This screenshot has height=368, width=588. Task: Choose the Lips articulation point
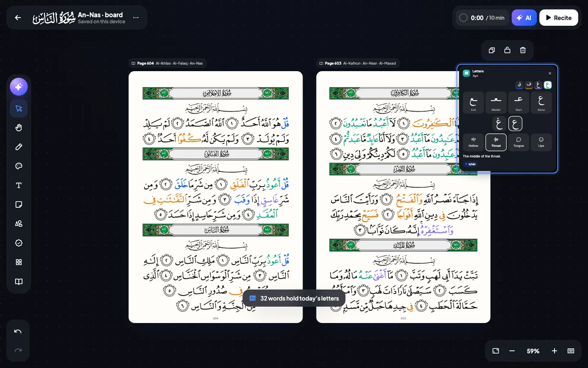coord(541,142)
